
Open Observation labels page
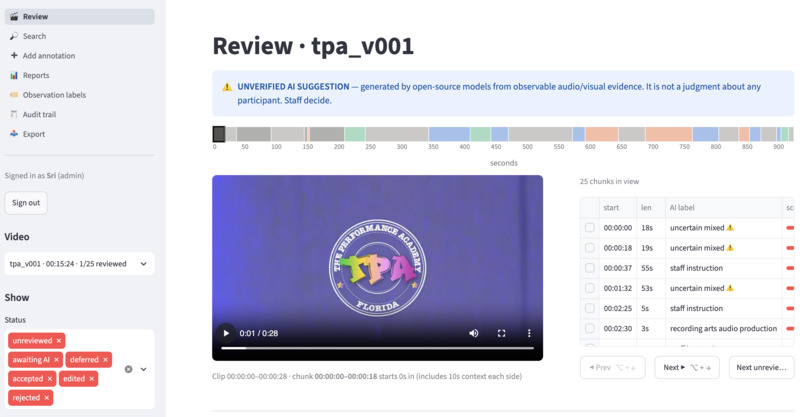[x=79, y=95]
